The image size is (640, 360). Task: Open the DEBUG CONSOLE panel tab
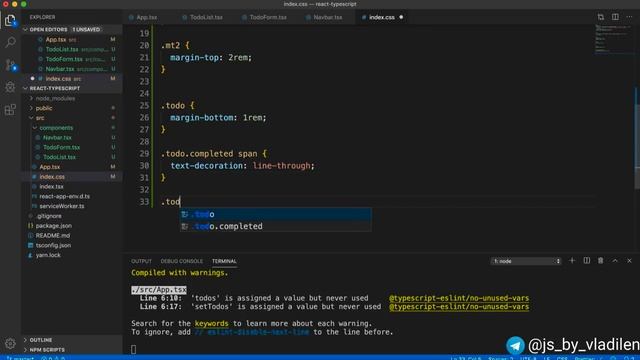pyautogui.click(x=182, y=261)
